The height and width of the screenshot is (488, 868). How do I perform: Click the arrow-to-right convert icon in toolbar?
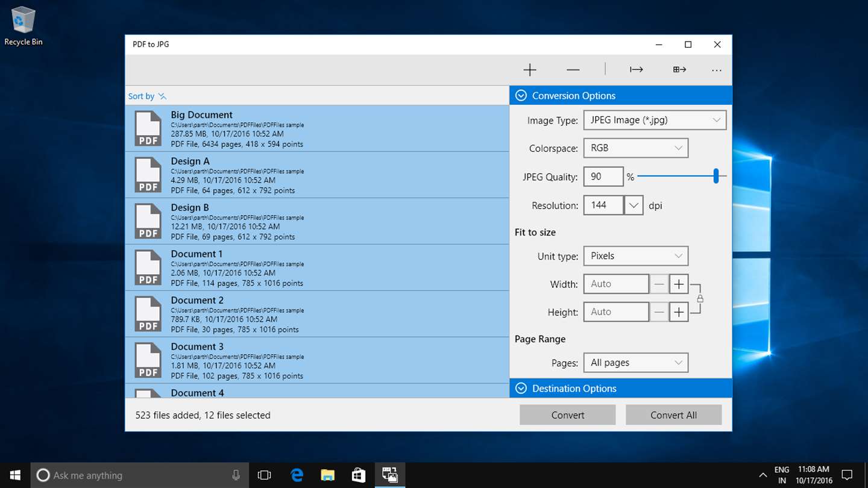click(x=637, y=70)
